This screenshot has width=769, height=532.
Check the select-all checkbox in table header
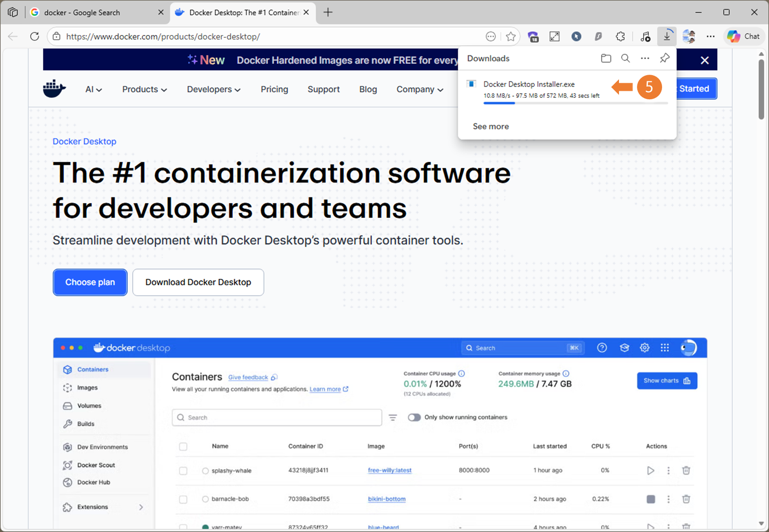click(183, 446)
